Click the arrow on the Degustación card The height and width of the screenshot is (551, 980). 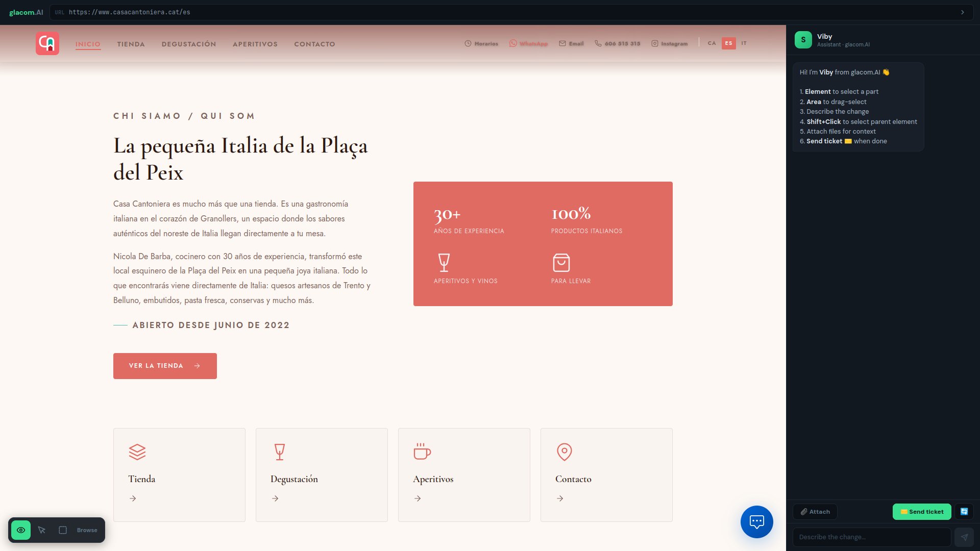tap(275, 498)
